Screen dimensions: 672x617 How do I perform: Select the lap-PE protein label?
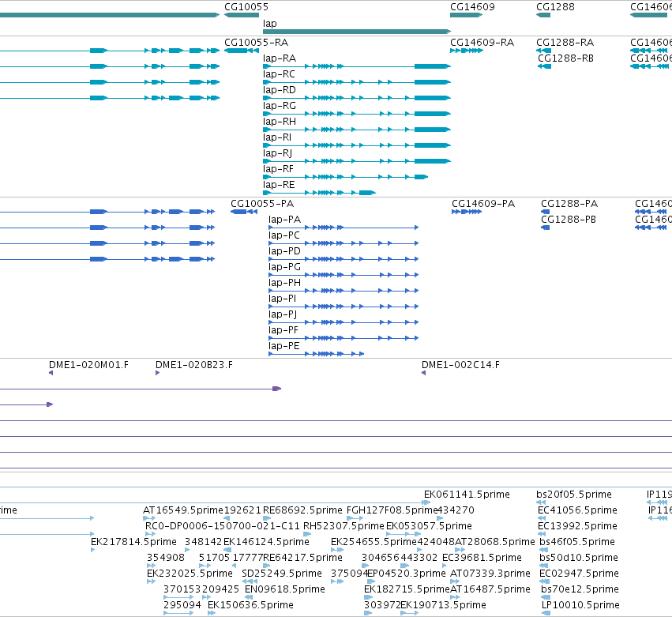283,347
